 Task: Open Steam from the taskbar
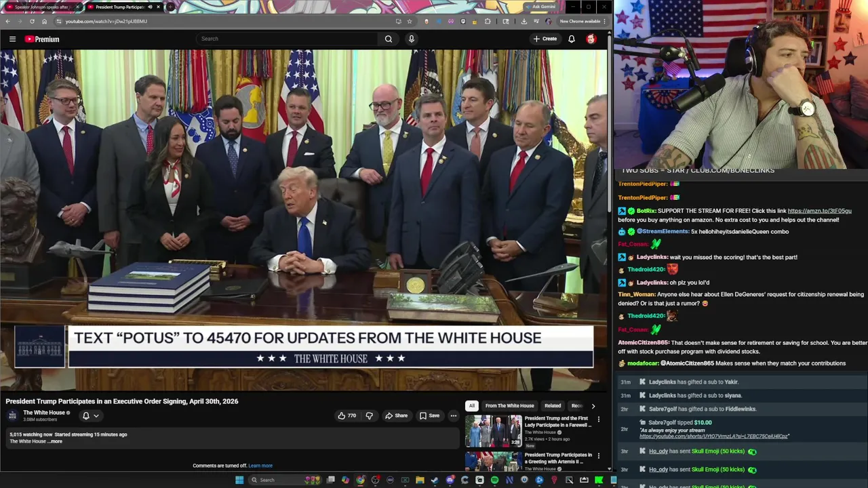click(435, 480)
